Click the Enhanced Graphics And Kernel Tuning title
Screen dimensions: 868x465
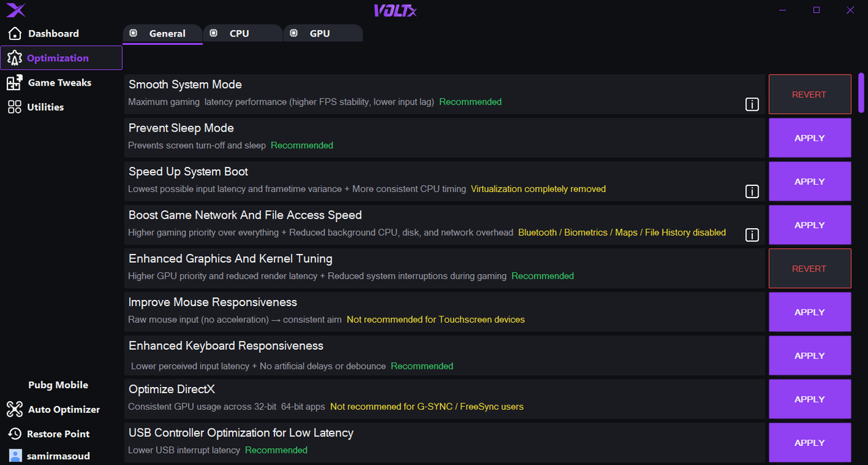(231, 259)
